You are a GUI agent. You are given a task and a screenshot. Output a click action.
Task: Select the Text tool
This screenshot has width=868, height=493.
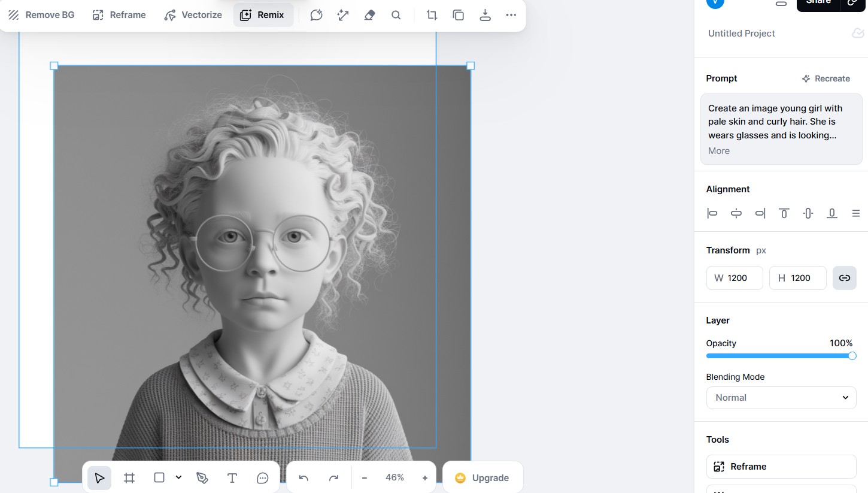coord(232,477)
